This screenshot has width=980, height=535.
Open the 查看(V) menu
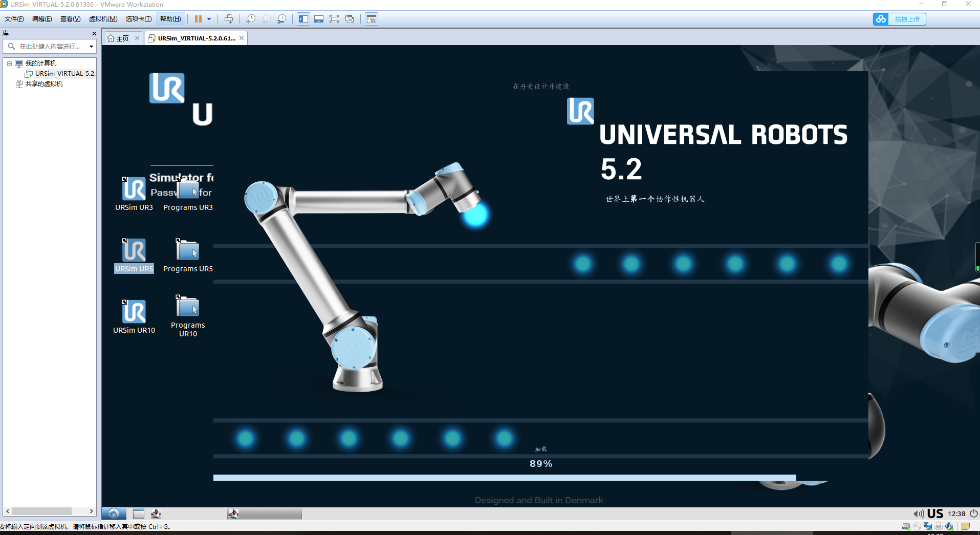70,19
